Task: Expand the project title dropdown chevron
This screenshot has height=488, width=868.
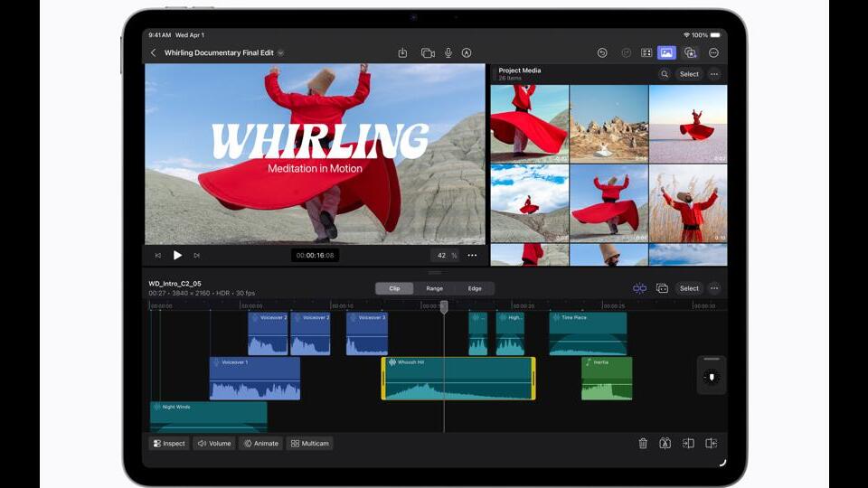Action: [280, 53]
